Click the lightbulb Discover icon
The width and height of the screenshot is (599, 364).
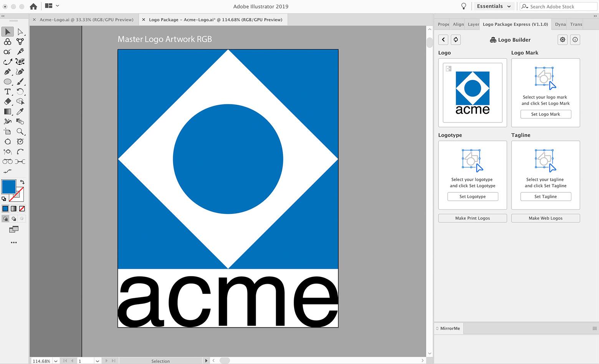click(x=464, y=6)
